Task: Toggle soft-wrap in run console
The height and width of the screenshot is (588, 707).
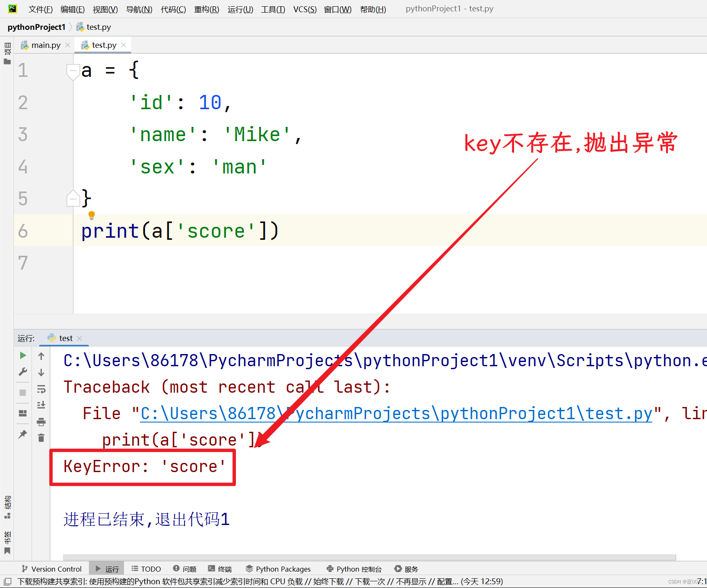Action: point(41,389)
